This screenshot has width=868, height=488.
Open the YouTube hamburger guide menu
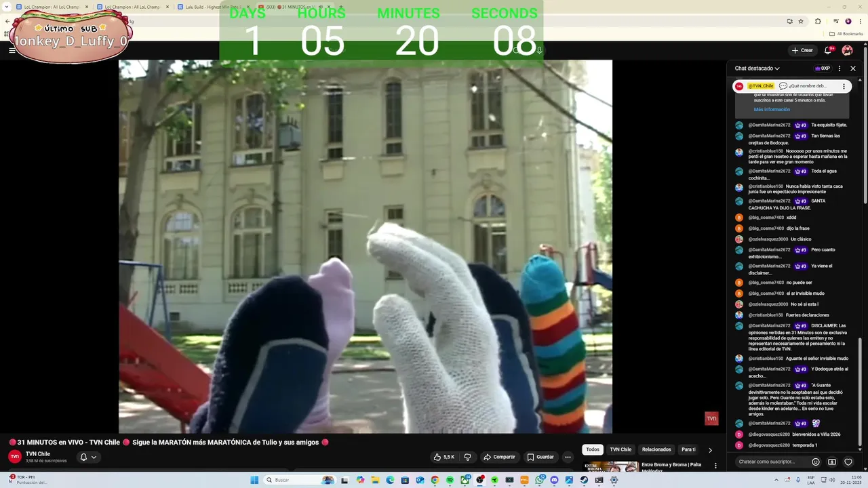(12, 50)
